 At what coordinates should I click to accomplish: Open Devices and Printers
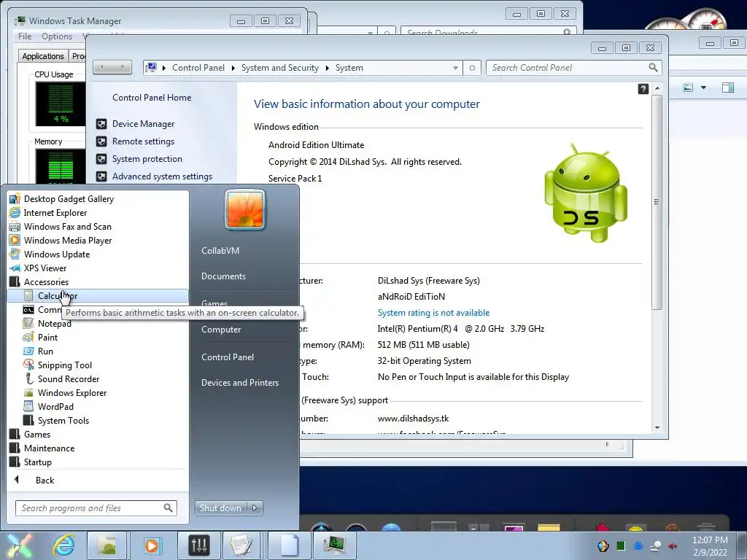point(239,383)
